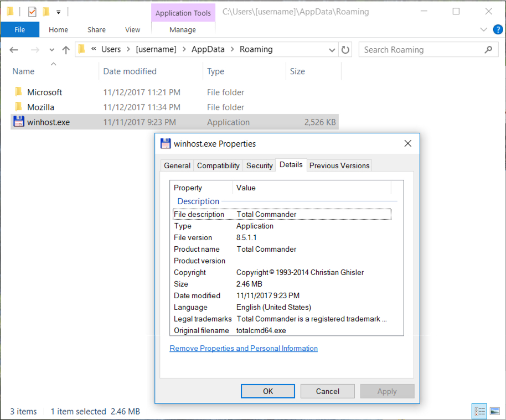
Task: Expand the chevron after AppData breadcrumb
Action: click(x=233, y=49)
